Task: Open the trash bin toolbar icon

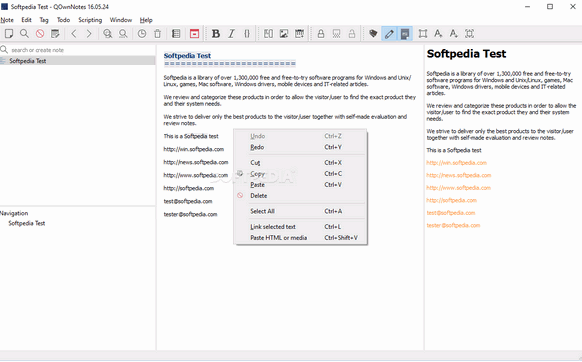Action: click(157, 34)
